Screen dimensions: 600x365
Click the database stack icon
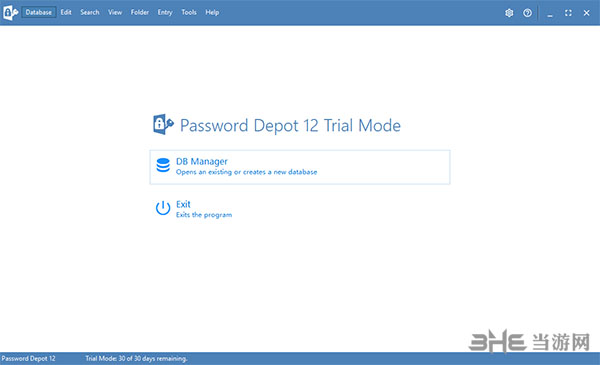tap(163, 165)
